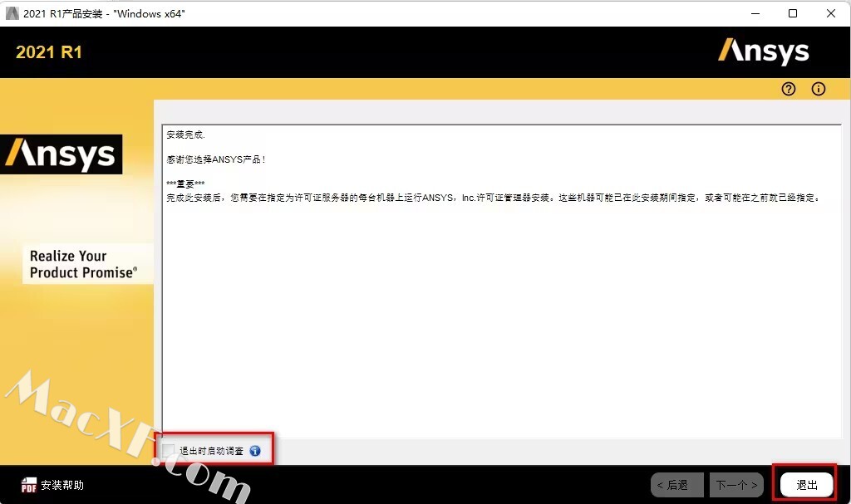This screenshot has width=851, height=504.
Task: Click the 下一个 > button
Action: [736, 485]
